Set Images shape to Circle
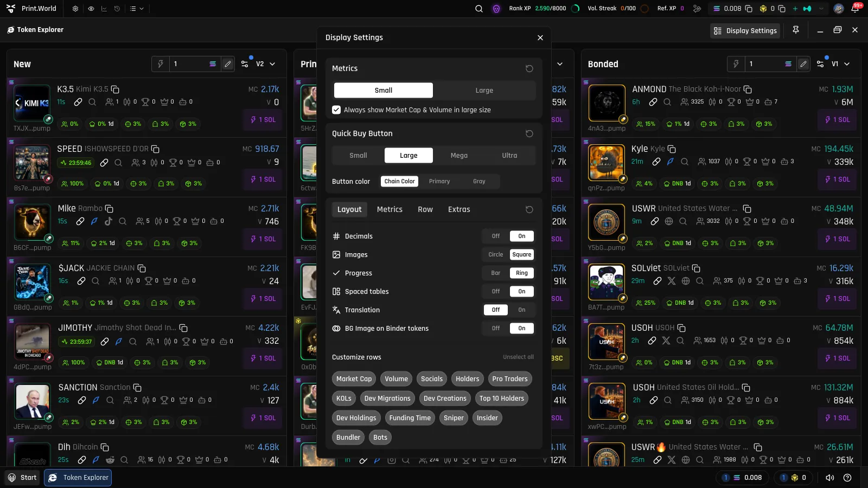Screen dimensions: 868x488 coord(496,254)
